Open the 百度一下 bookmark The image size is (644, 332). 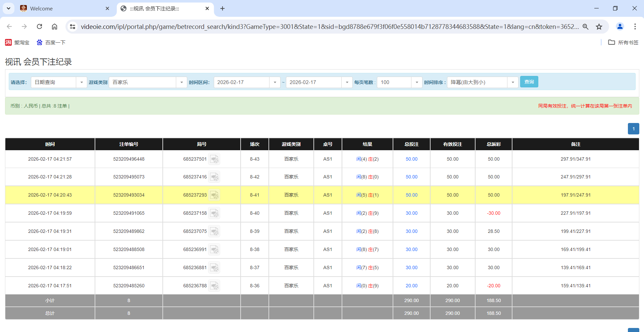tap(51, 42)
